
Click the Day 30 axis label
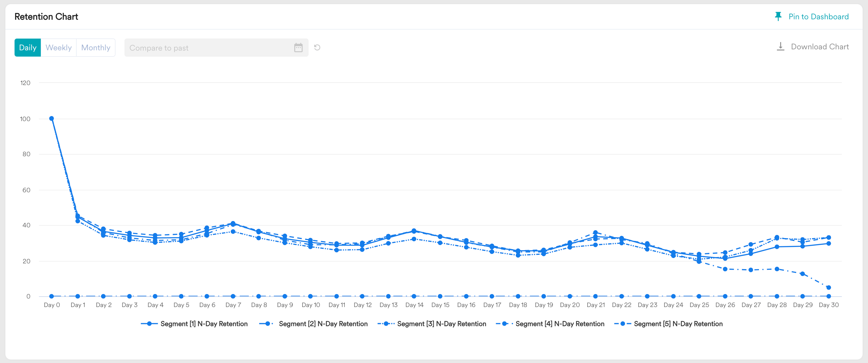828,305
